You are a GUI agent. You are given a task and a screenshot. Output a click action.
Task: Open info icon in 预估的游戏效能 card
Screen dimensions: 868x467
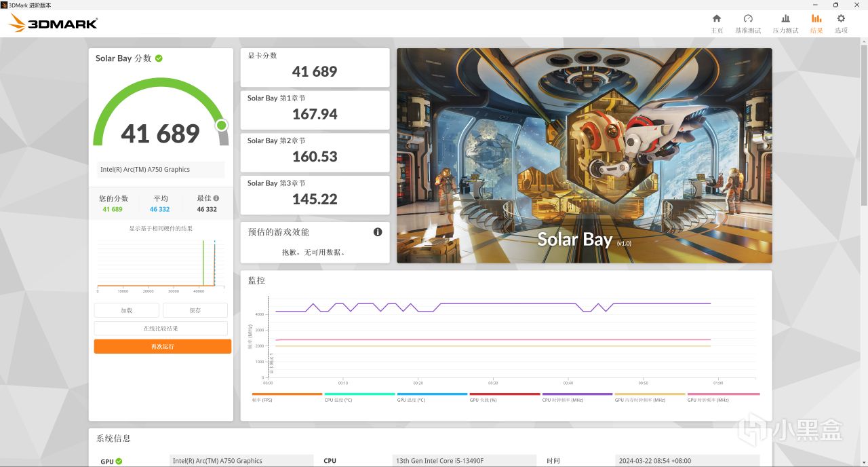(x=378, y=232)
